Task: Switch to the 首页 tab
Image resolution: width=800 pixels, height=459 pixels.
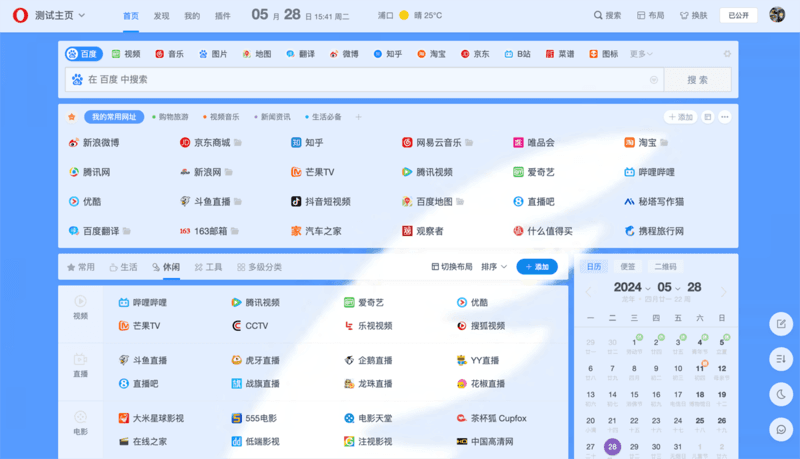Action: click(x=131, y=16)
